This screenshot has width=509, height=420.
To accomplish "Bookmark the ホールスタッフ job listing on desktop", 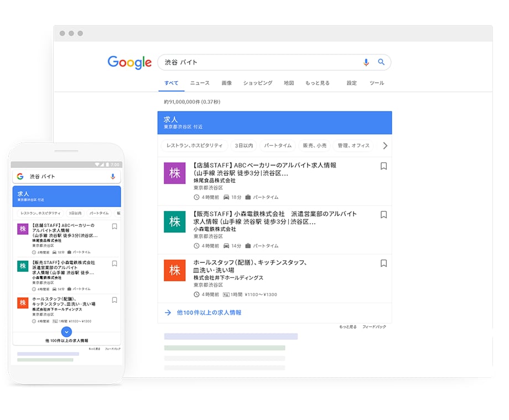I will pos(383,264).
